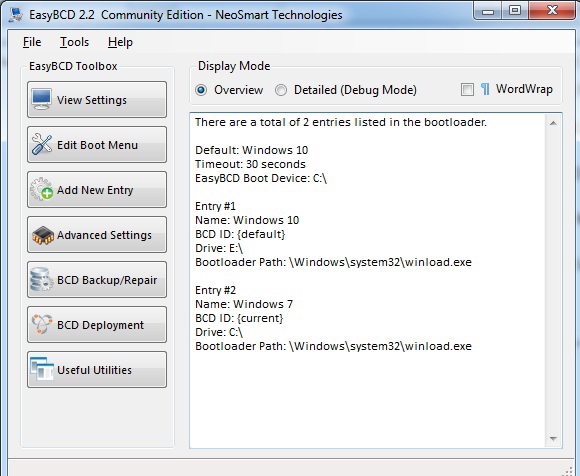The image size is (580, 476).
Task: Open the Advanced Settings page
Action: 97,235
